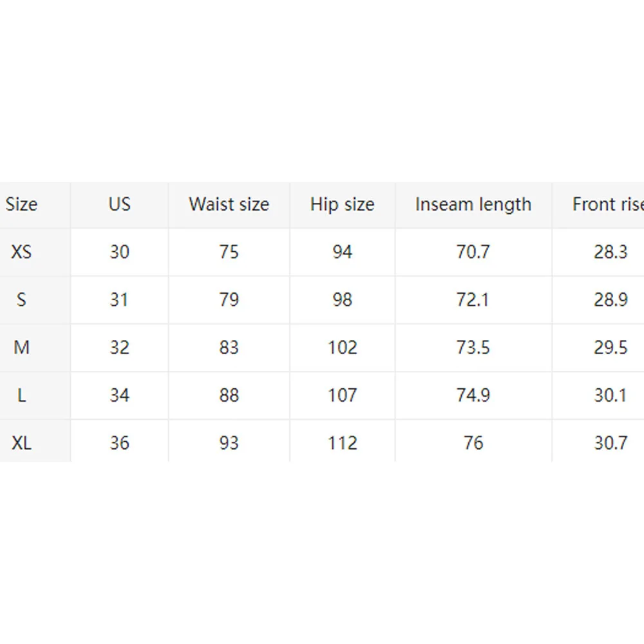Viewport: 644px width, 644px height.
Task: Click US size 36 cell
Action: (119, 443)
